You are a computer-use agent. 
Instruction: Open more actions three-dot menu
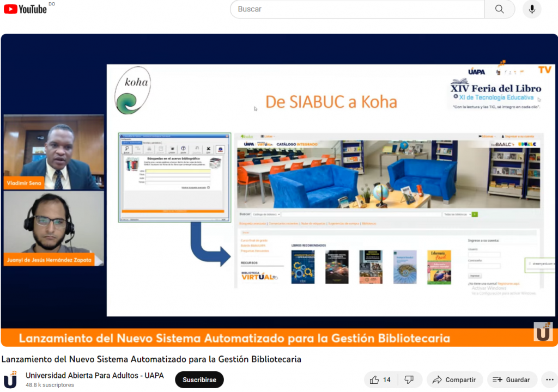(x=549, y=379)
